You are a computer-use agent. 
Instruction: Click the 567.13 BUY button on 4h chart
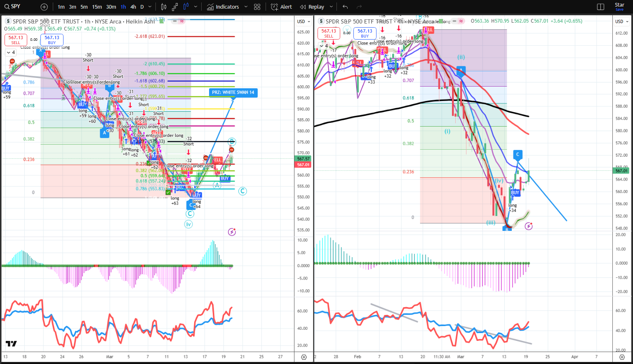[x=365, y=33]
